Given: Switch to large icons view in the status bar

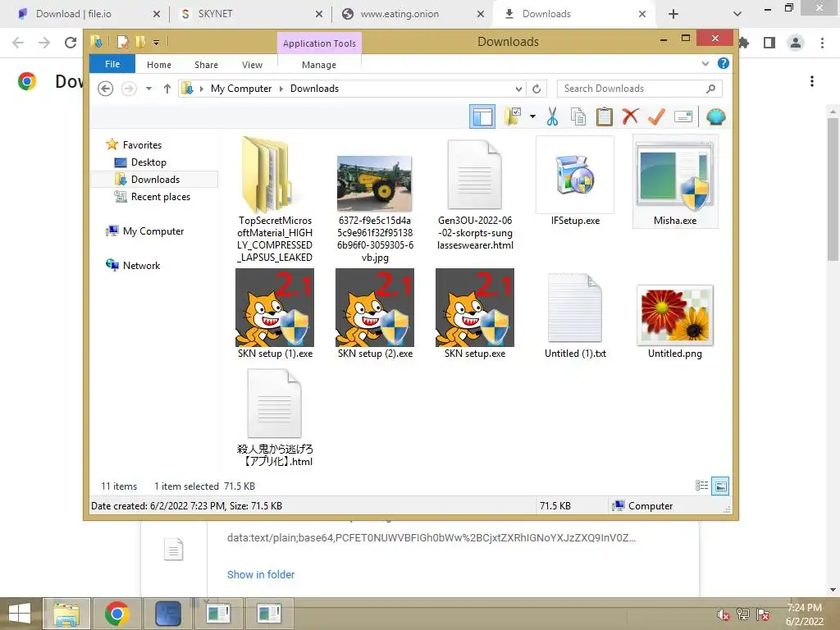Looking at the screenshot, I should (720, 486).
